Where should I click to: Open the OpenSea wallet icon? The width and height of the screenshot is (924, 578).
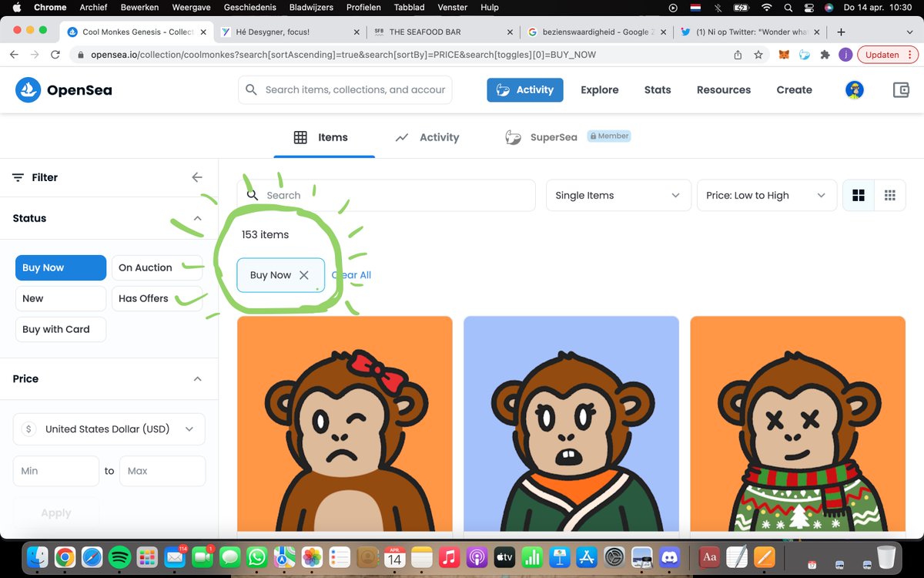coord(901,89)
